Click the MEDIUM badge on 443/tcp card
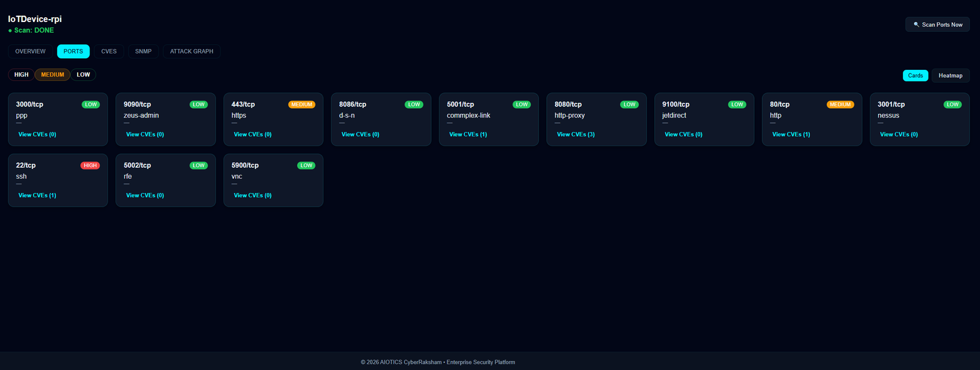Image resolution: width=980 pixels, height=370 pixels. tap(302, 105)
